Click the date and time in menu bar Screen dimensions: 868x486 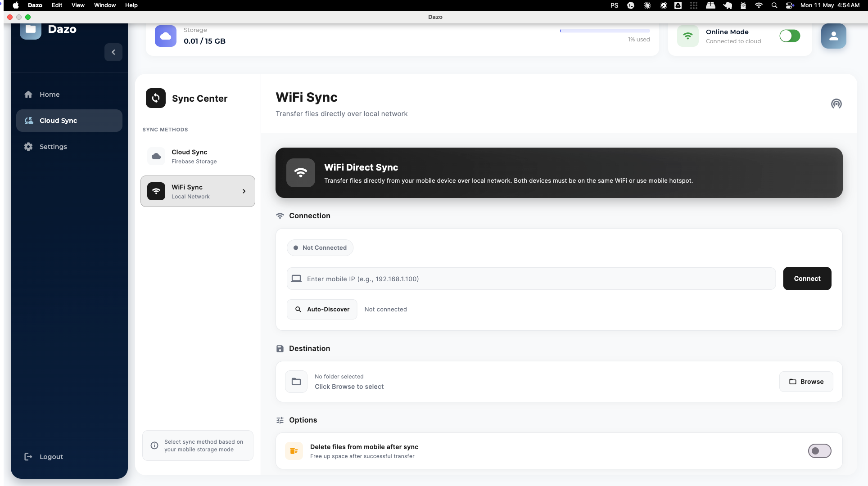tap(830, 5)
